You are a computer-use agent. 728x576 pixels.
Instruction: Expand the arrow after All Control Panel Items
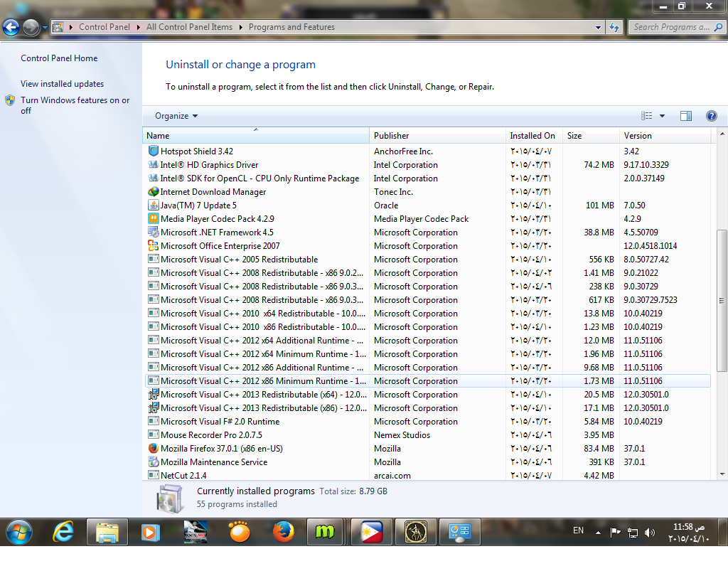pyautogui.click(x=240, y=27)
